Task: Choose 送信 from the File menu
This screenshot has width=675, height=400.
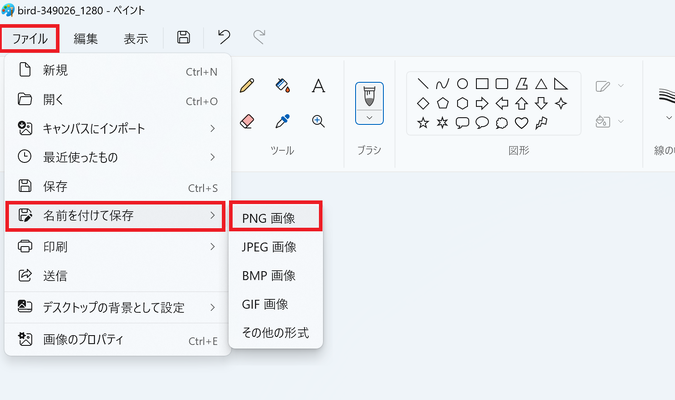Action: 118,276
